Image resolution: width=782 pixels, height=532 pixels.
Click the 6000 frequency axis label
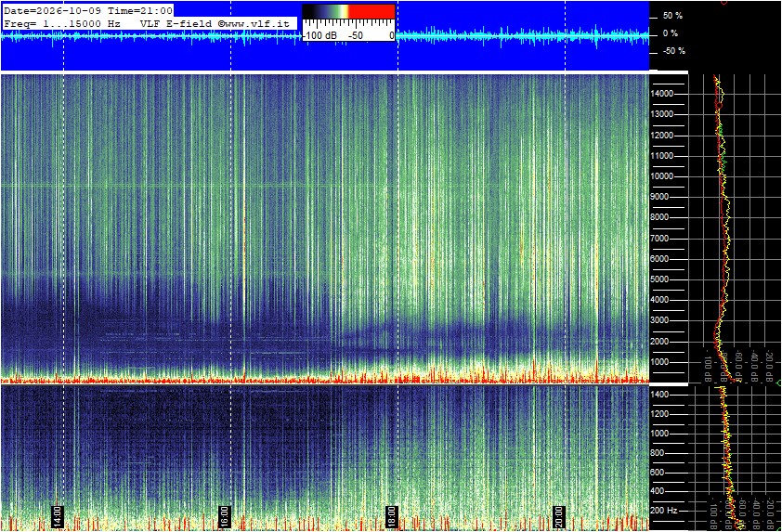click(x=659, y=259)
